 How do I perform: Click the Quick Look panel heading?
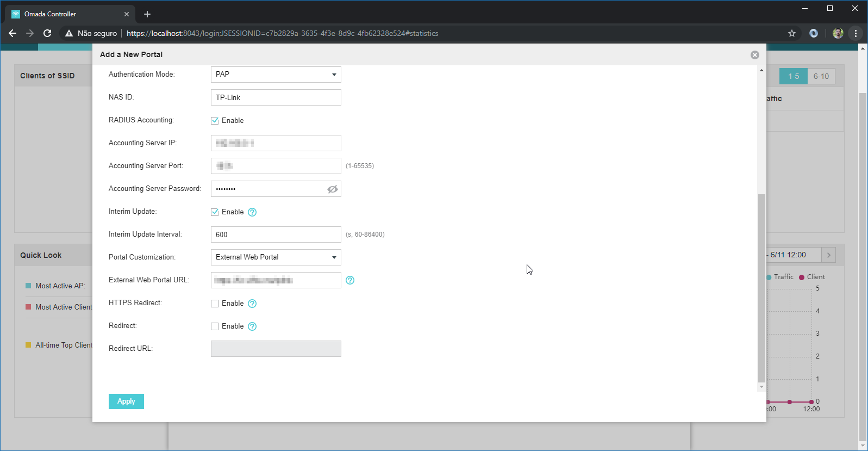tap(41, 255)
